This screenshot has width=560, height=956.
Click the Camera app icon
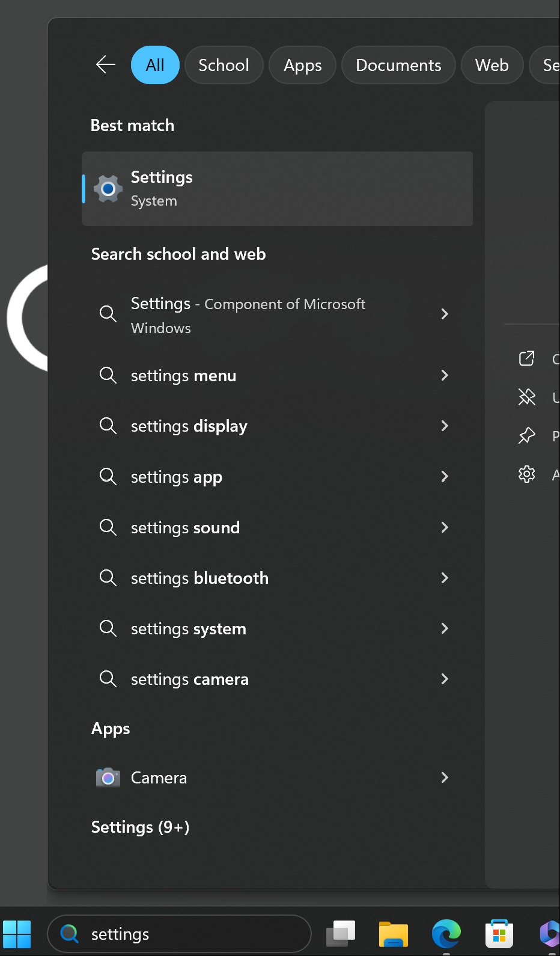108,777
